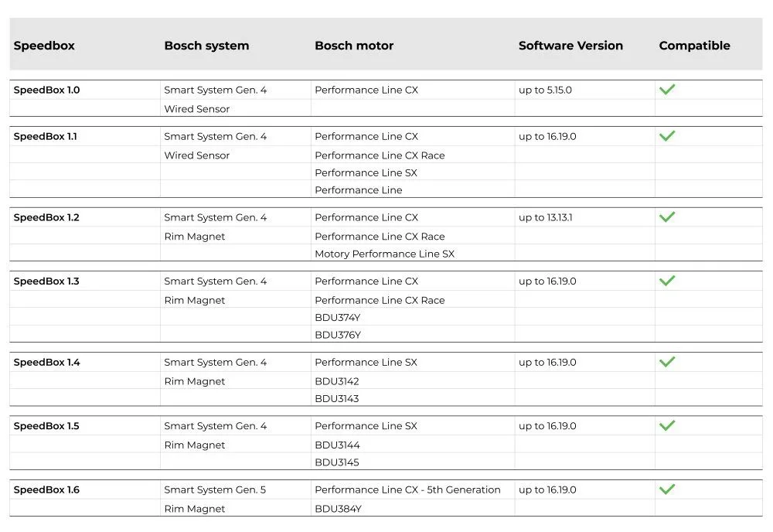Click the Software Version column header
Screen dimensions: 773x532
(x=570, y=46)
